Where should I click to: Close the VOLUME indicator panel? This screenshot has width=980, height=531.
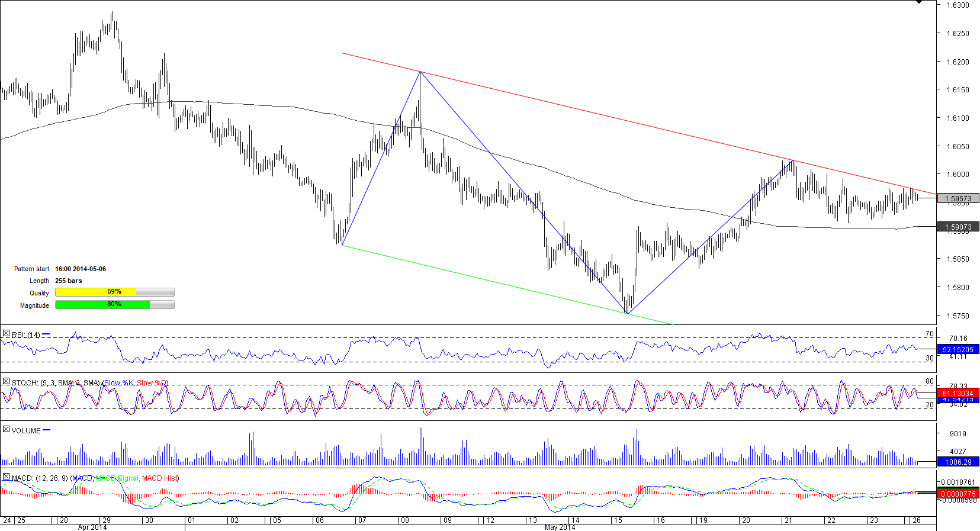[6, 429]
